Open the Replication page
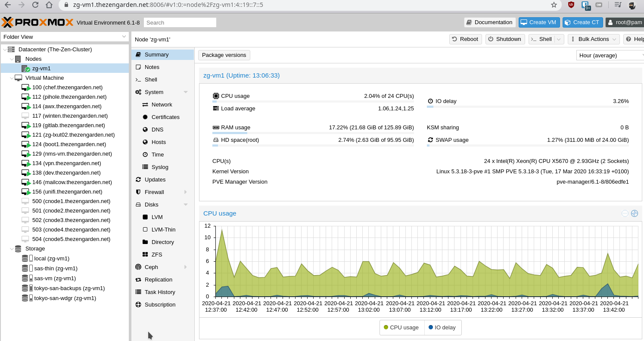The height and width of the screenshot is (341, 644). (162, 279)
